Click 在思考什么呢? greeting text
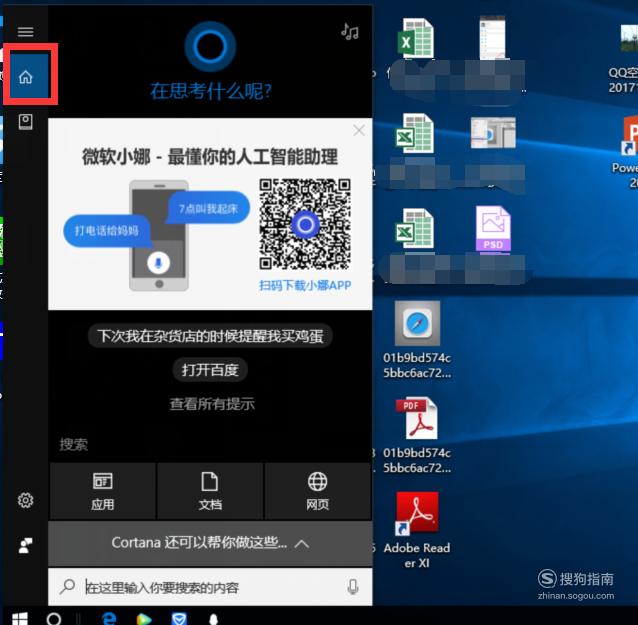 [x=211, y=91]
